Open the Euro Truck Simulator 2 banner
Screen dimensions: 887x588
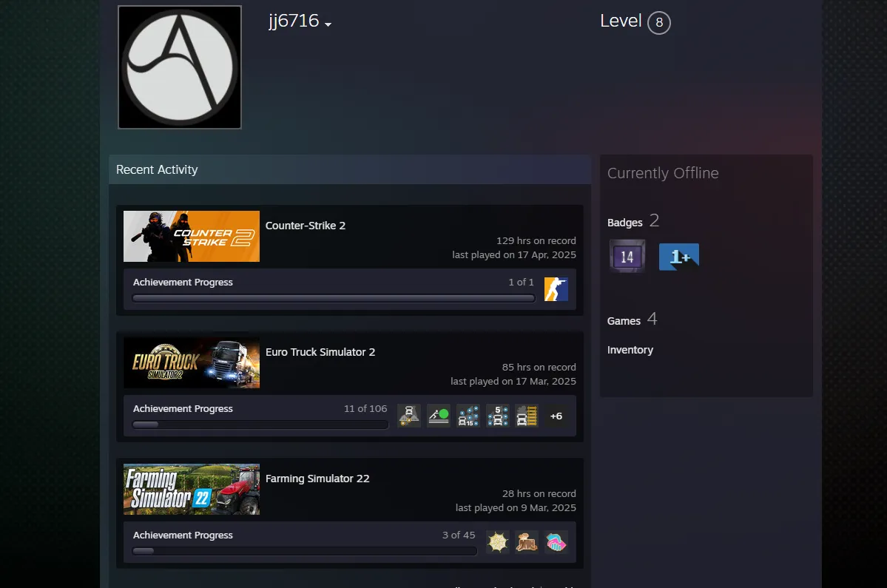click(192, 363)
